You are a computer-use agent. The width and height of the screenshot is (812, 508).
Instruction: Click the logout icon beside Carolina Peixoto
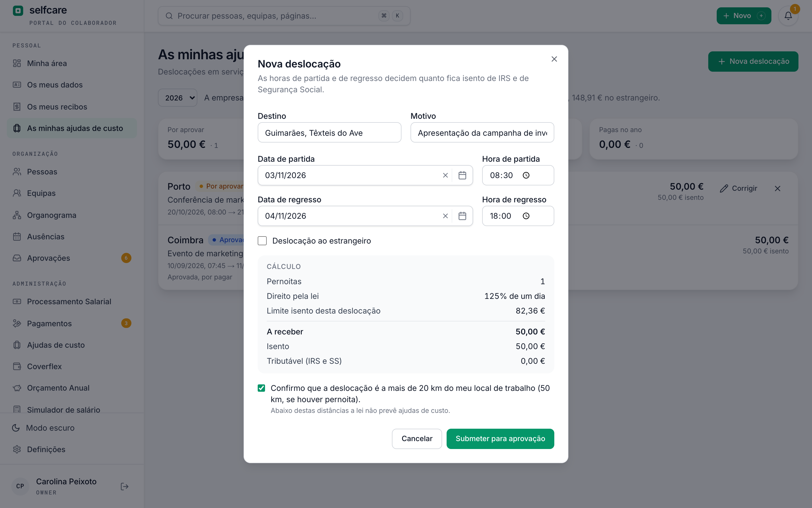(125, 487)
